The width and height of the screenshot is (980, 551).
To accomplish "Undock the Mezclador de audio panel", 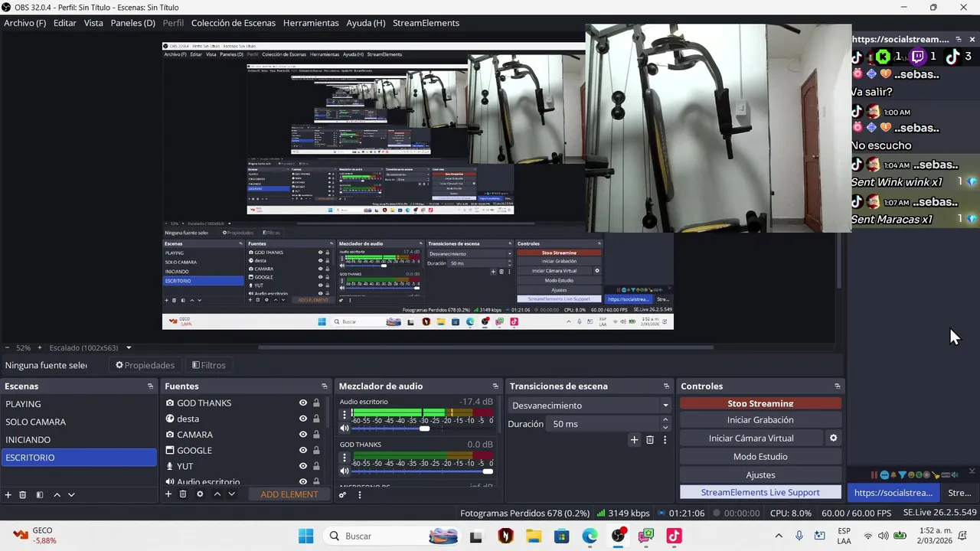I will (x=495, y=386).
